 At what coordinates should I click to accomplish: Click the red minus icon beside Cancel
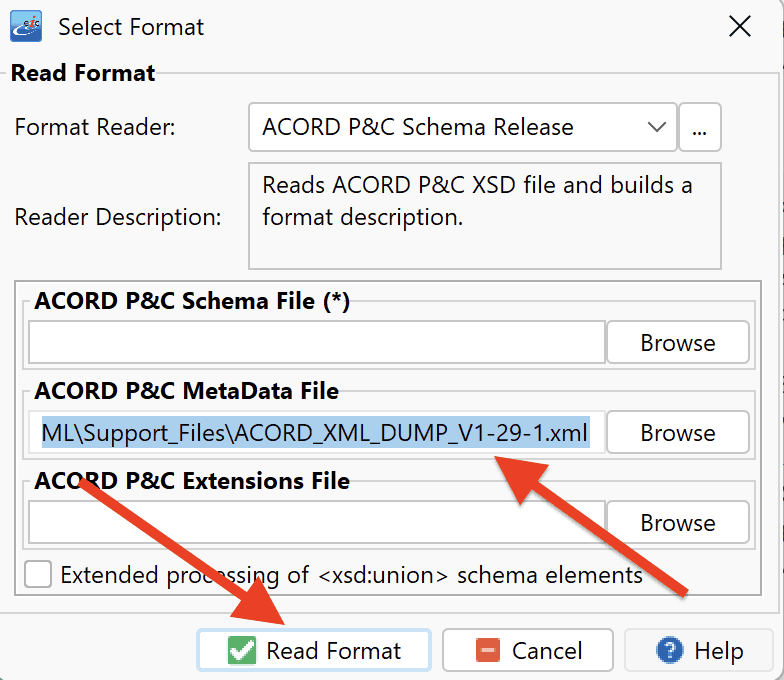click(x=488, y=650)
